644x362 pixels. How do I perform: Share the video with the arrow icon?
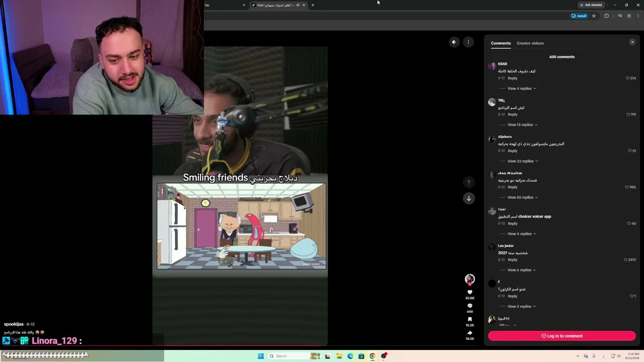(x=470, y=333)
